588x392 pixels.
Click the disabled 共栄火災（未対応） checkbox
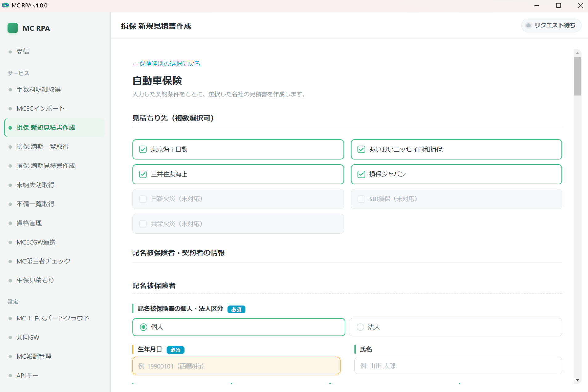(143, 224)
